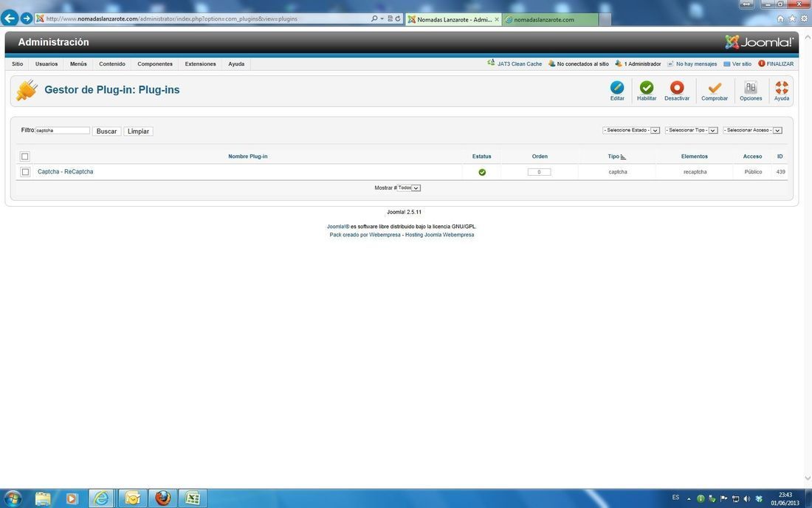812x508 pixels.
Task: Click the Comprobar orange checkmark icon
Action: pos(714,87)
